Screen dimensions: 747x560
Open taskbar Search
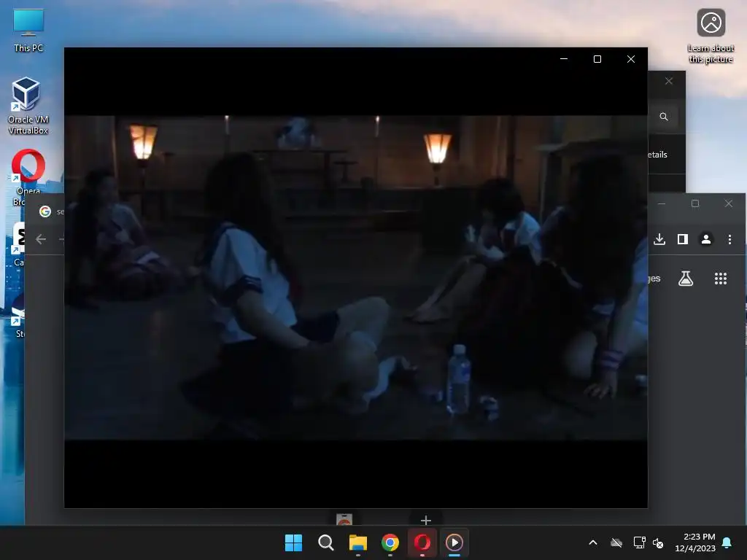point(326,542)
